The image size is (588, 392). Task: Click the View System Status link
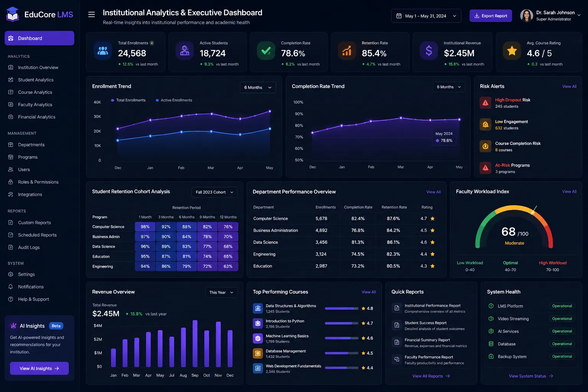(531, 376)
